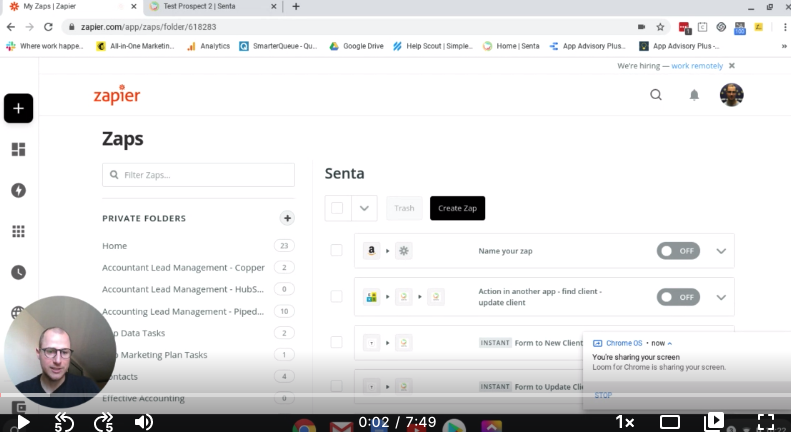This screenshot has width=791, height=432.
Task: Expand the Chrome OS notification caret
Action: [670, 343]
